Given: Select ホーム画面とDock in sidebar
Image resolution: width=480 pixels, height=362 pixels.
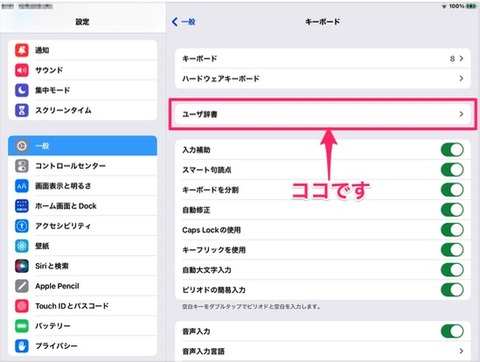Looking at the screenshot, I should (x=82, y=206).
